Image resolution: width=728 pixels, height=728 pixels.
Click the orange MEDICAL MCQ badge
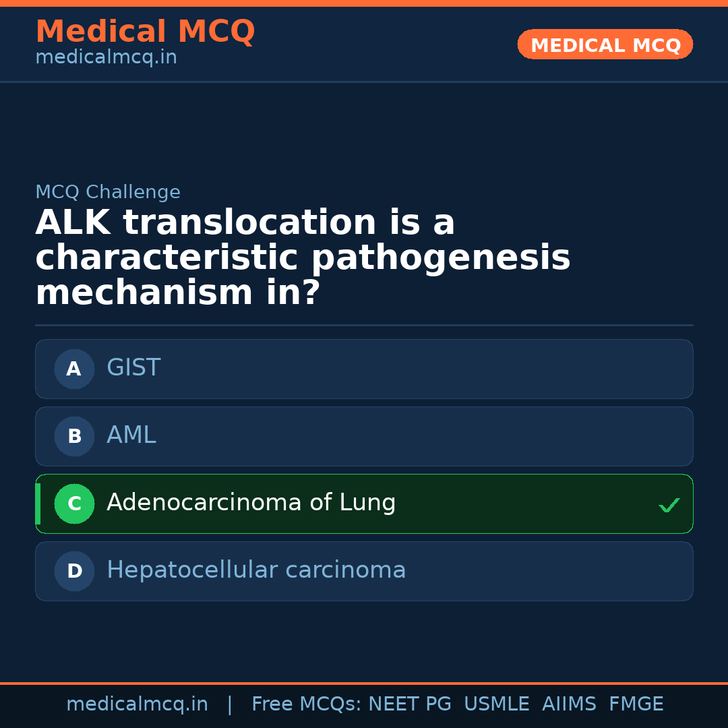(605, 44)
